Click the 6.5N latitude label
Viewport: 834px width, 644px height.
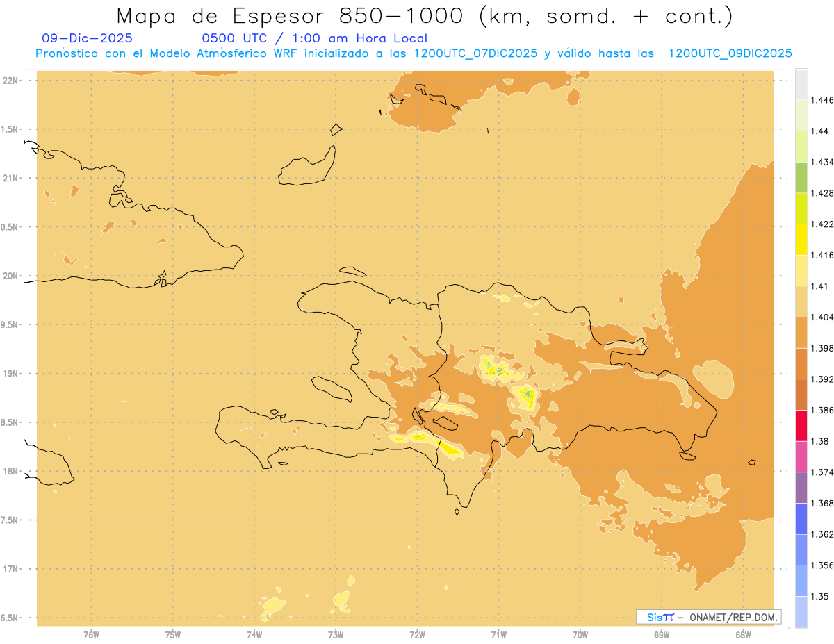[10, 618]
